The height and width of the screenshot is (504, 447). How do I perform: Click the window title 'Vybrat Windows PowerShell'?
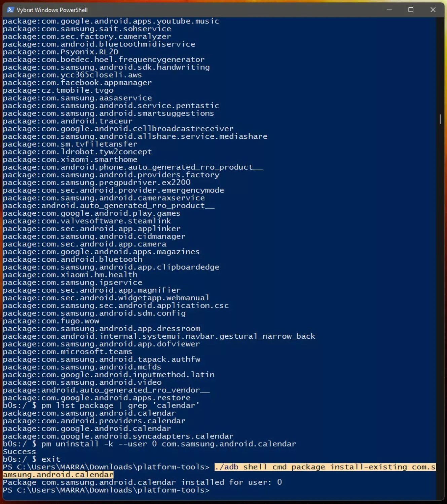click(x=52, y=10)
